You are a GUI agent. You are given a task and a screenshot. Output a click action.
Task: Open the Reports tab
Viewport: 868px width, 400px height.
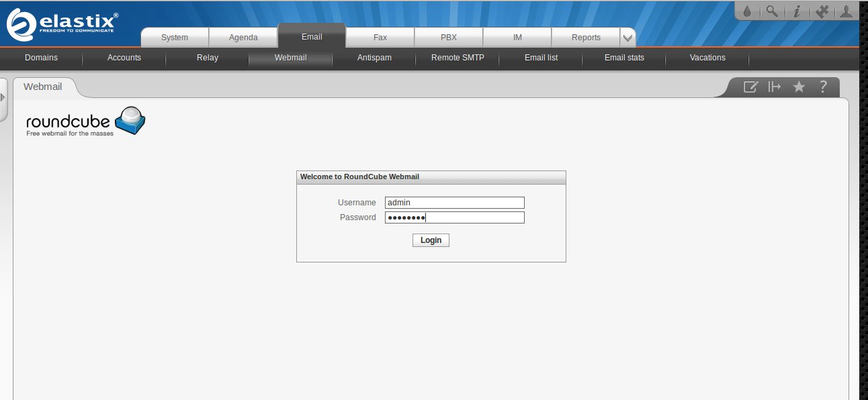[586, 38]
